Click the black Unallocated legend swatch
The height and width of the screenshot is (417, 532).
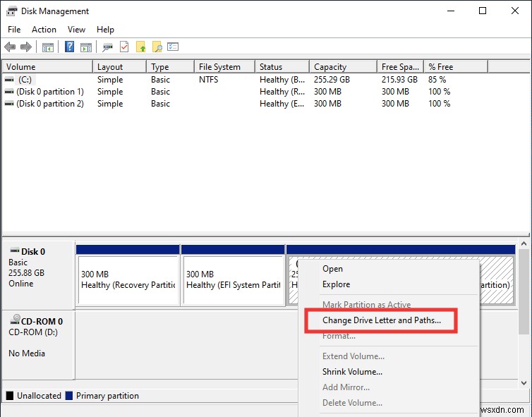10,396
